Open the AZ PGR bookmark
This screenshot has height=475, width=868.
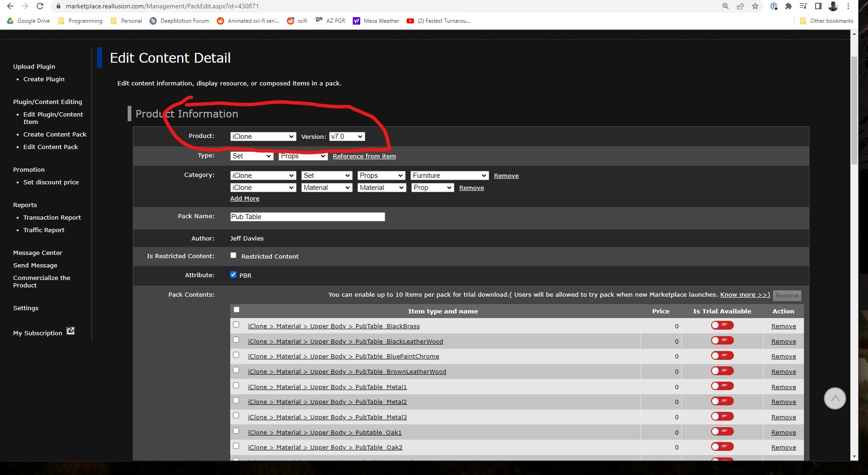point(330,21)
